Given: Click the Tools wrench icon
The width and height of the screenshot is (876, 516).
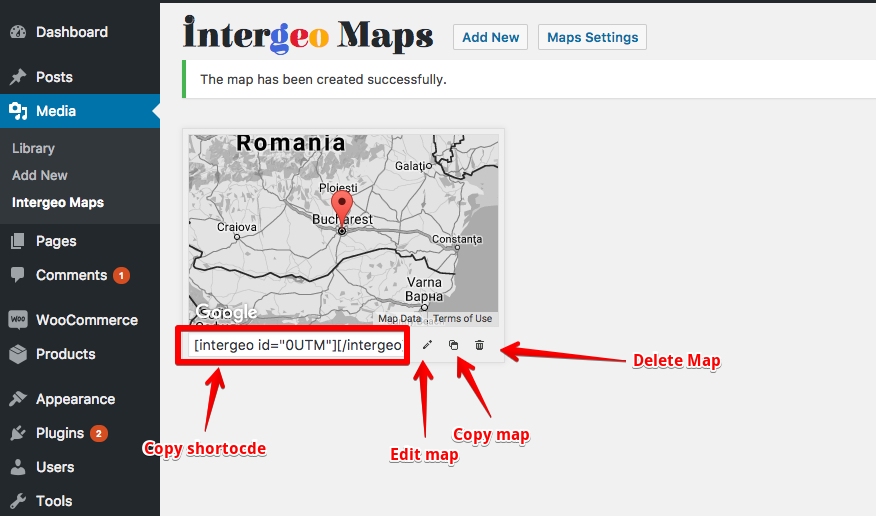Looking at the screenshot, I should (x=18, y=501).
